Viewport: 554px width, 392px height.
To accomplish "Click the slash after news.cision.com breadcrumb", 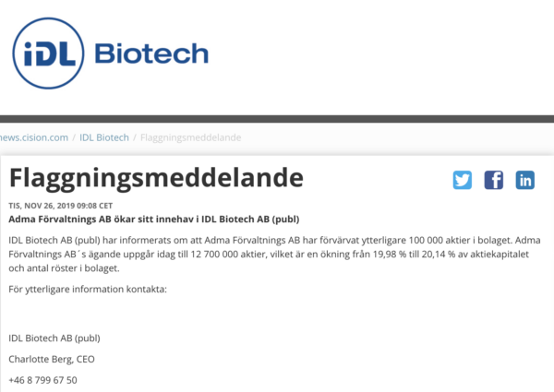I will [73, 137].
